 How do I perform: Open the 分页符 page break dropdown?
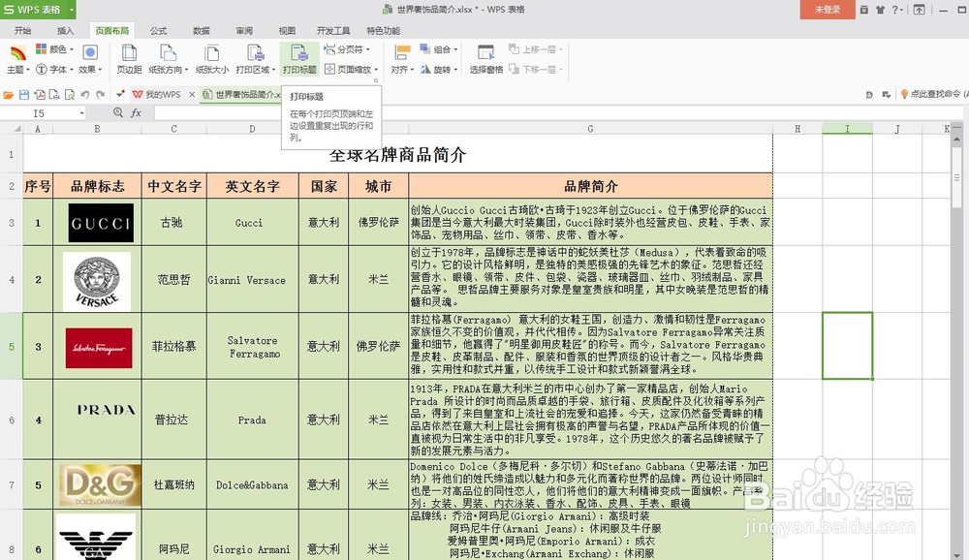347,49
